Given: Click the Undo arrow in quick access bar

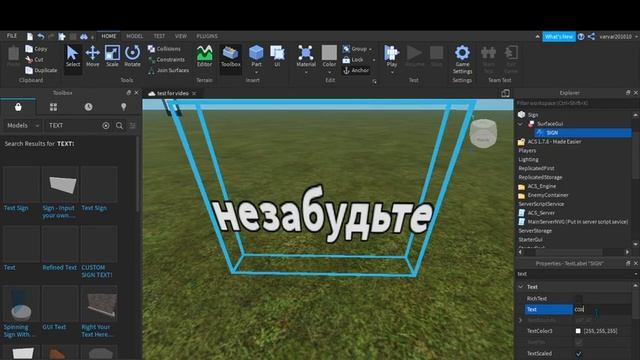Looking at the screenshot, I should click(x=41, y=36).
